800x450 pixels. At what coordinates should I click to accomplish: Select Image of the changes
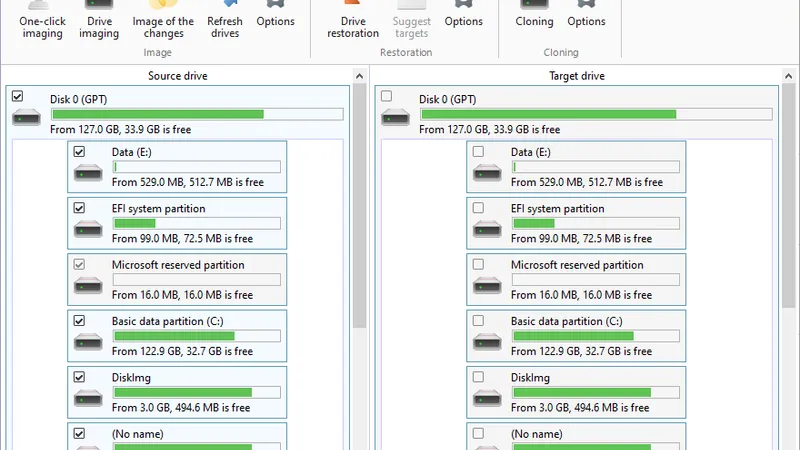163,21
